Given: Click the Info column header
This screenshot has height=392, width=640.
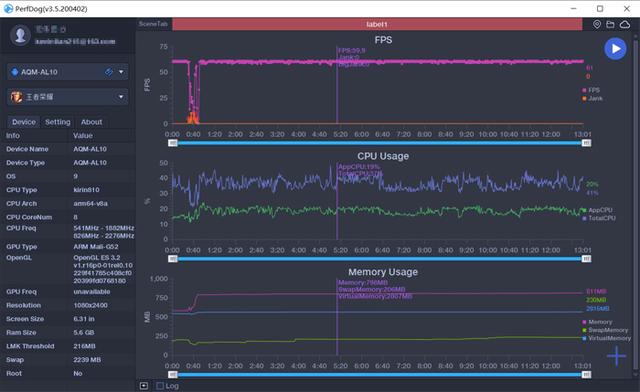Looking at the screenshot, I should 13,136.
